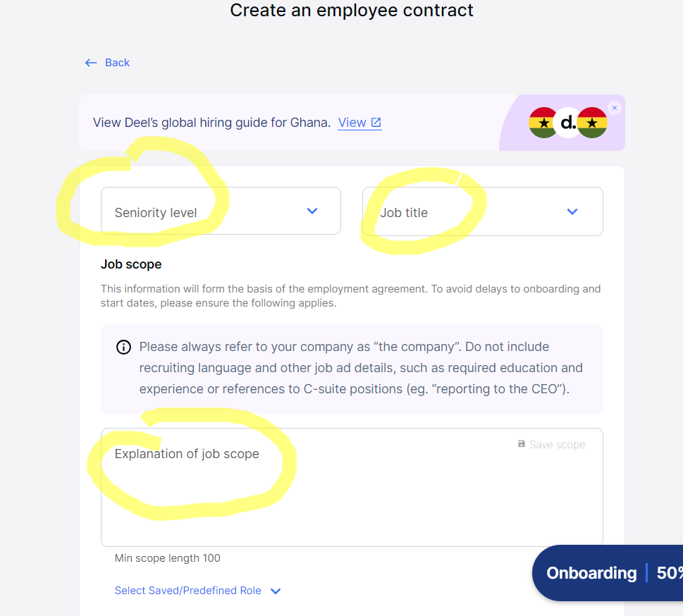Open the Onboarding progress widget
The height and width of the screenshot is (616, 683).
(591, 573)
